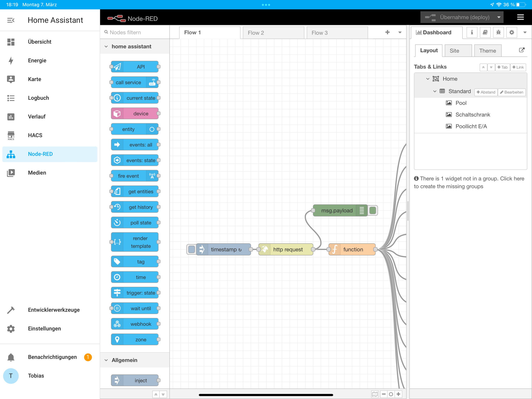Open the info sidebar tab icon
The height and width of the screenshot is (399, 532).
pyautogui.click(x=472, y=33)
